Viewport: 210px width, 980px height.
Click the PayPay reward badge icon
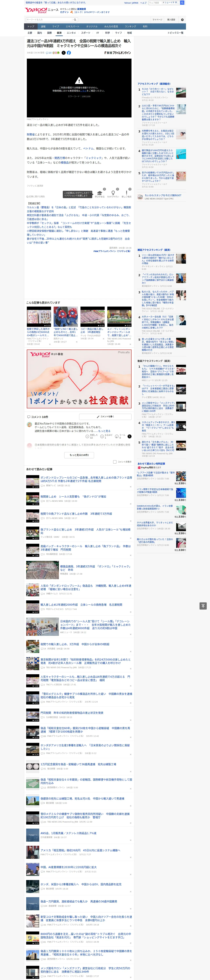coord(139,468)
